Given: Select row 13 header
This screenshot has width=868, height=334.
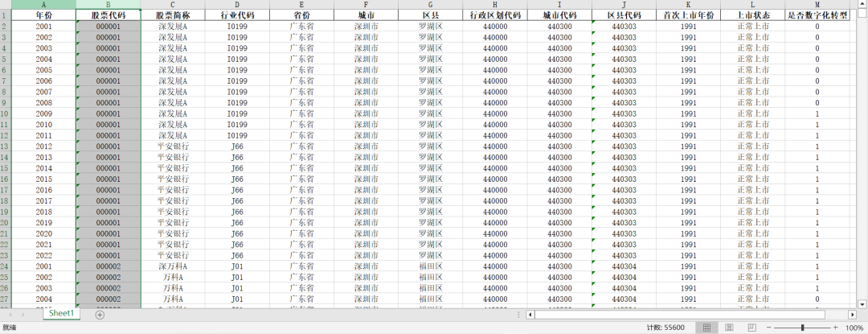Looking at the screenshot, I should pos(6,146).
